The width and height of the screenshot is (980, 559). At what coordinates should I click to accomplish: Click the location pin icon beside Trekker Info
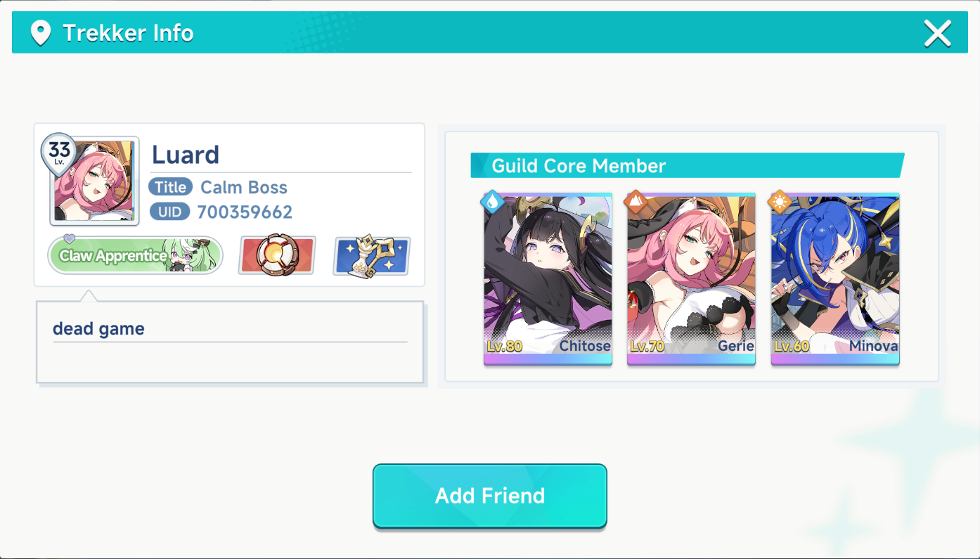pos(41,33)
